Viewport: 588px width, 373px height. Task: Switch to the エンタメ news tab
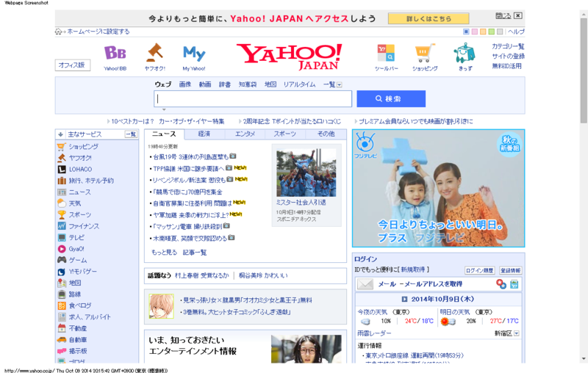(245, 134)
